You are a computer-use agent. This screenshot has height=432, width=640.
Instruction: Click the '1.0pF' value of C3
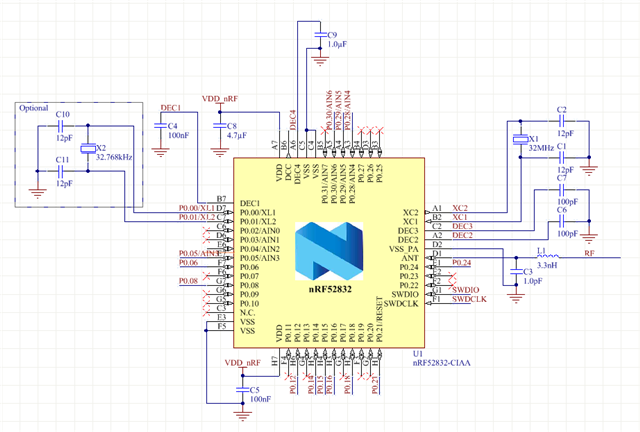tap(533, 281)
